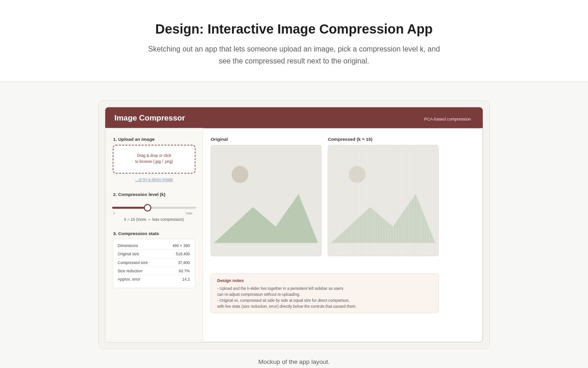This screenshot has height=368, width=588.
Task: Select the Compressed (k = 15) image preview
Action: pos(383,201)
